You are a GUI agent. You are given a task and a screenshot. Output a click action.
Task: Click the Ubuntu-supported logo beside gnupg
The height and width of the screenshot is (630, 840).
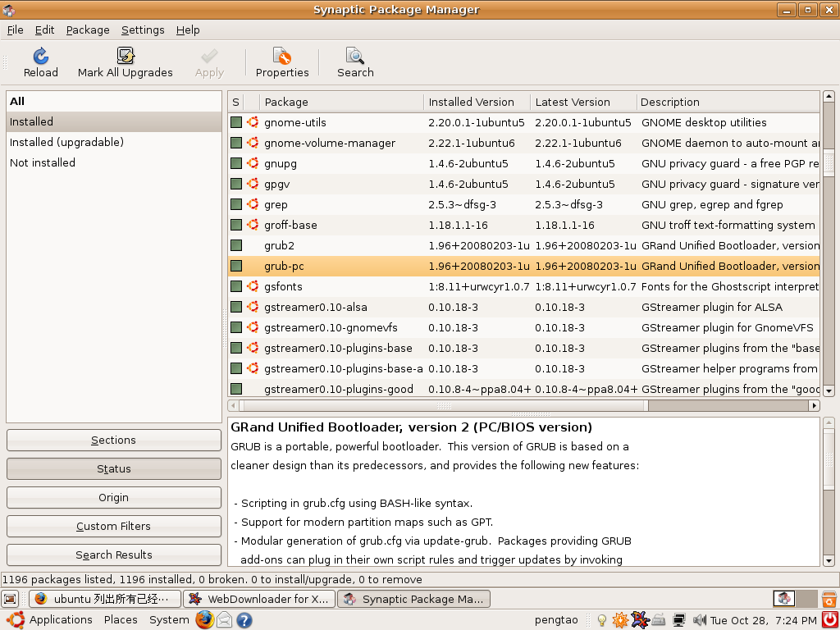(253, 163)
